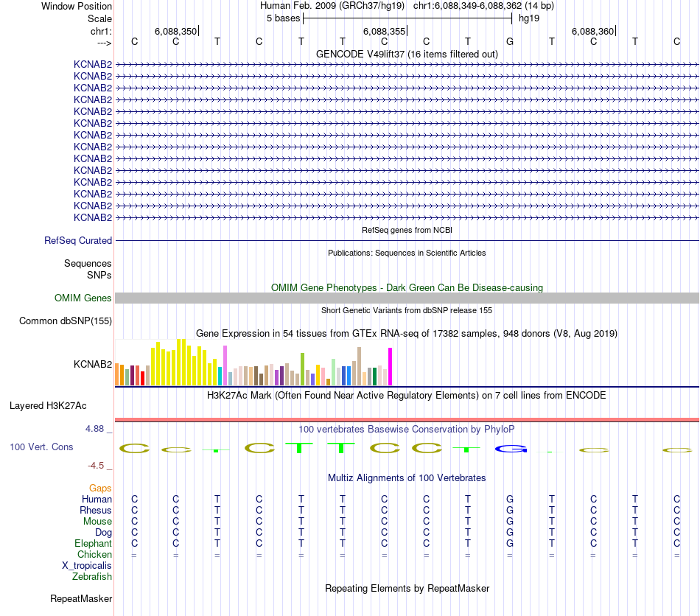Open the H3K27Ac Mark ENCODE track title

coord(407,396)
